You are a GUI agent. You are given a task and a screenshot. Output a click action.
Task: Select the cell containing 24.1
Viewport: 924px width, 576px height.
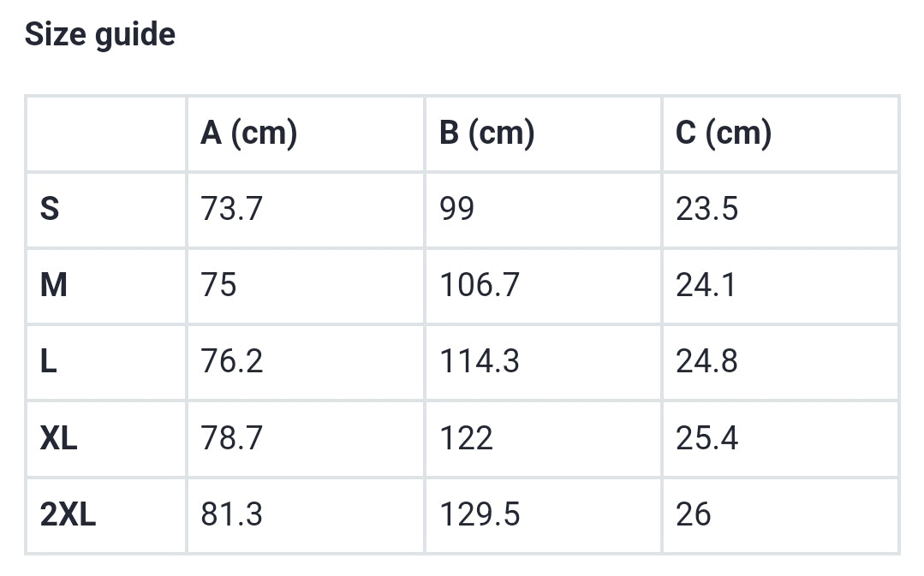point(706,285)
